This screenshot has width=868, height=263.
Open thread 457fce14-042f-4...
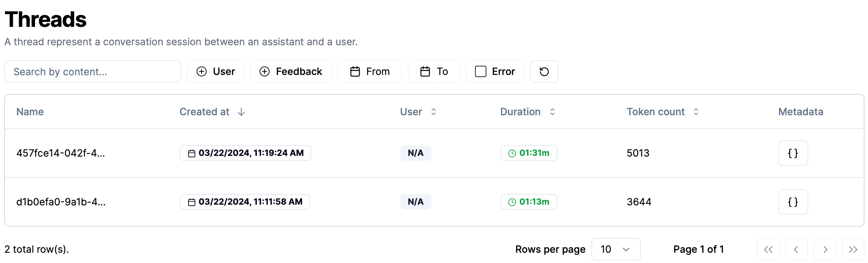pos(60,153)
